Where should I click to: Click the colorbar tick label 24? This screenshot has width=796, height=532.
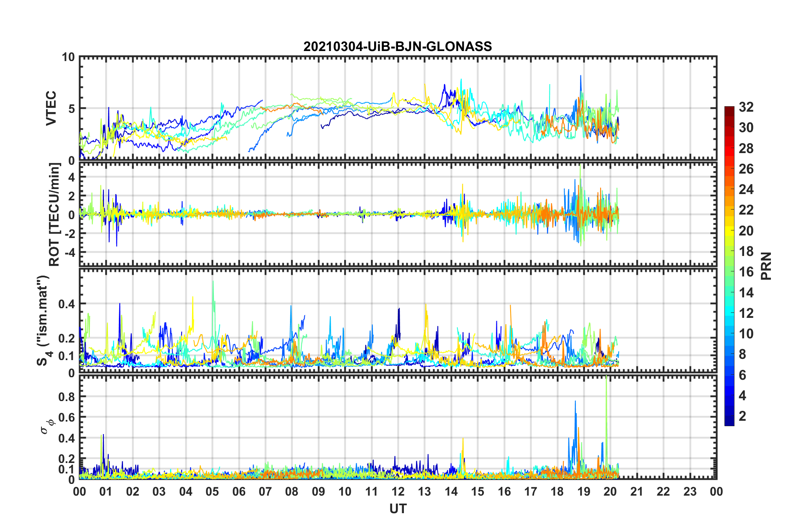pyautogui.click(x=746, y=189)
